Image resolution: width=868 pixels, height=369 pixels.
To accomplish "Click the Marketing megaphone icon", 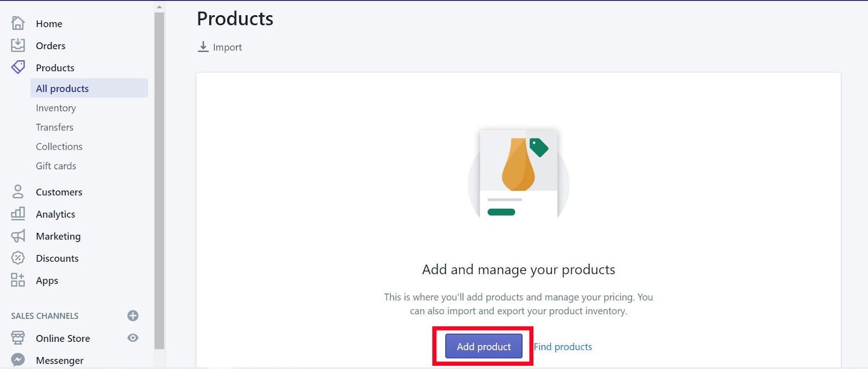I will coord(18,236).
